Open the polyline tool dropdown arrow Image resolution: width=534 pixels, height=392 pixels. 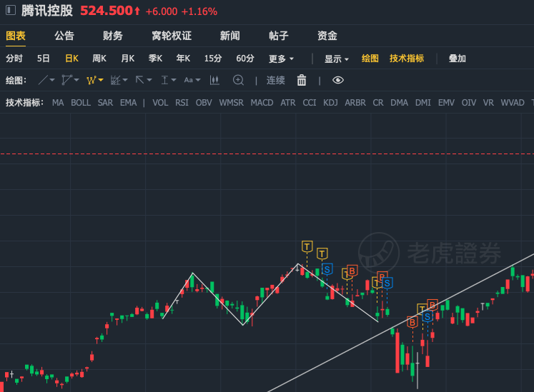point(76,80)
